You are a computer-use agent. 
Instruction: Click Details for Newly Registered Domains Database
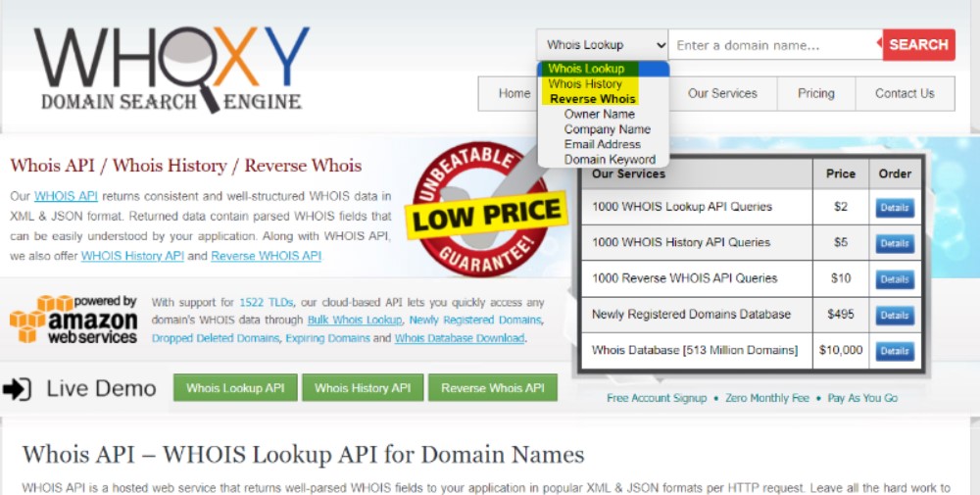click(x=895, y=315)
